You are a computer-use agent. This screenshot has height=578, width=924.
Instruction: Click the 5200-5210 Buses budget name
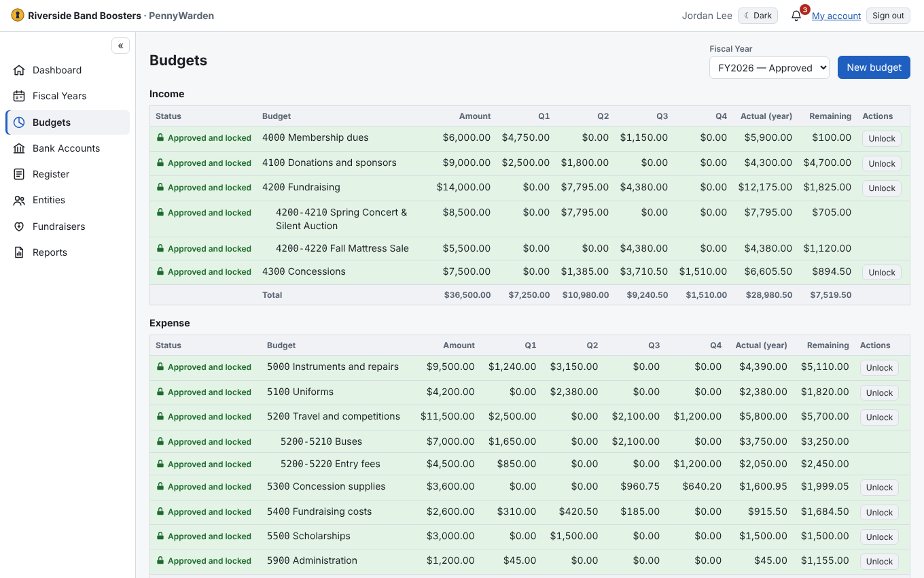(x=321, y=441)
